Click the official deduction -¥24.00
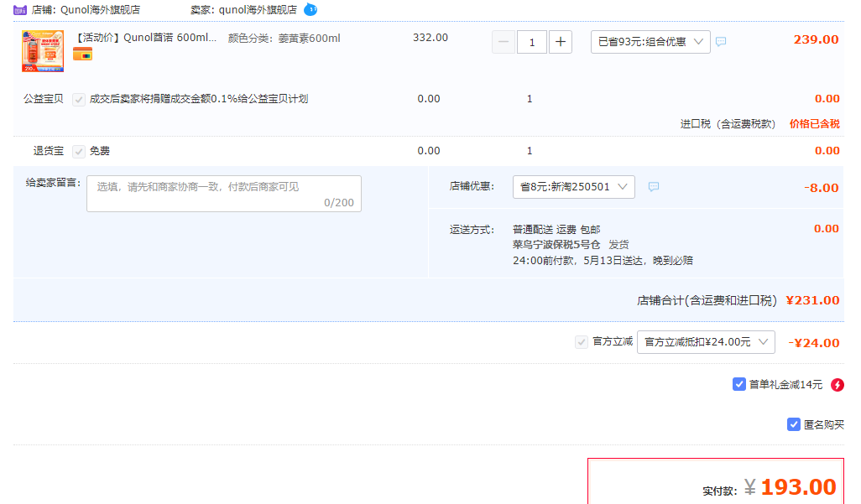861x504 pixels. point(814,343)
